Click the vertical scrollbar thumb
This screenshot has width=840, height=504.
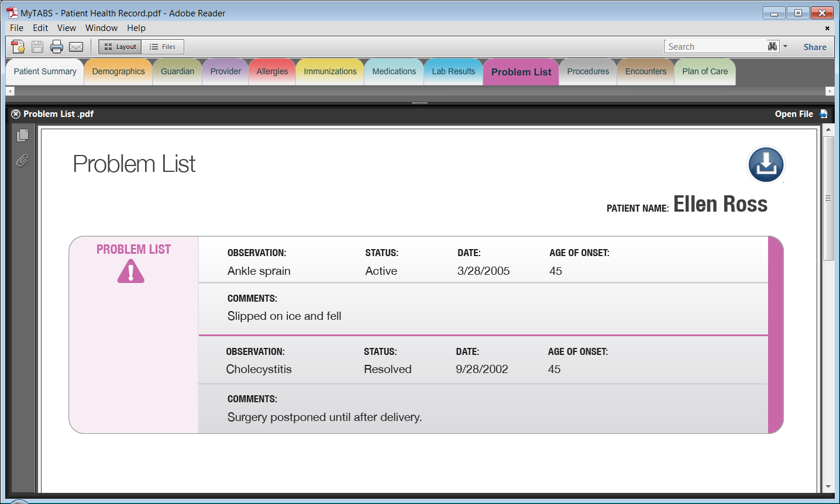tap(828, 198)
